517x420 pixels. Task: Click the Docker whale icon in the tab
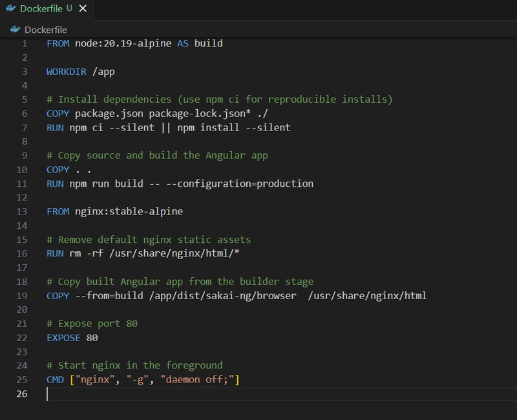(10, 9)
